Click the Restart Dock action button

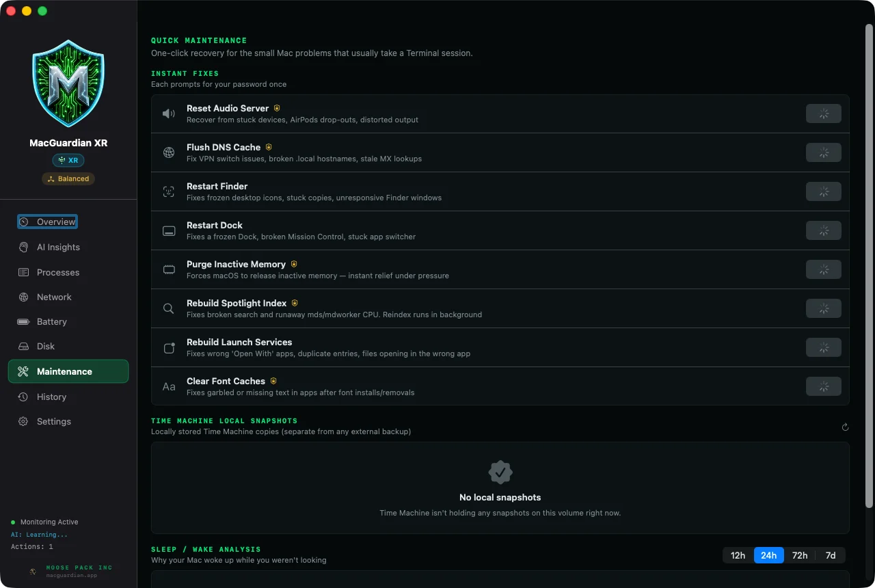click(824, 230)
